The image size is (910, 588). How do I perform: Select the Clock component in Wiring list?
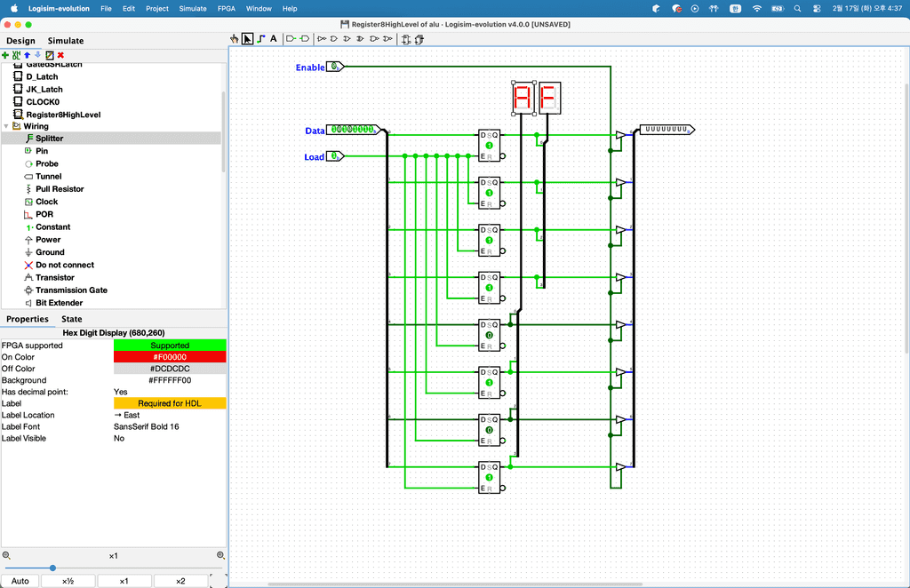coord(46,202)
